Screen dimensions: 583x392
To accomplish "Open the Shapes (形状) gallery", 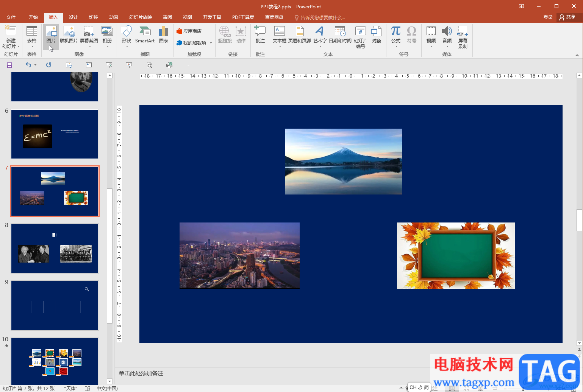I will [x=126, y=37].
